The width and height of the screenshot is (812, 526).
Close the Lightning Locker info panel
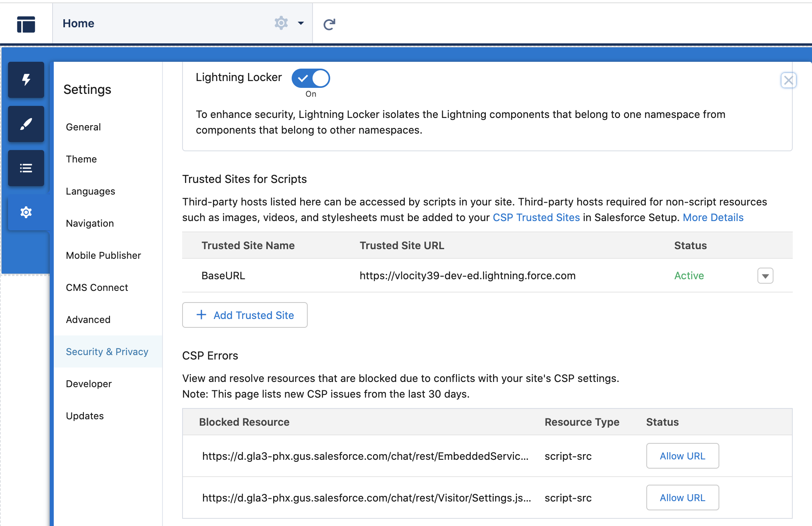pyautogui.click(x=788, y=80)
